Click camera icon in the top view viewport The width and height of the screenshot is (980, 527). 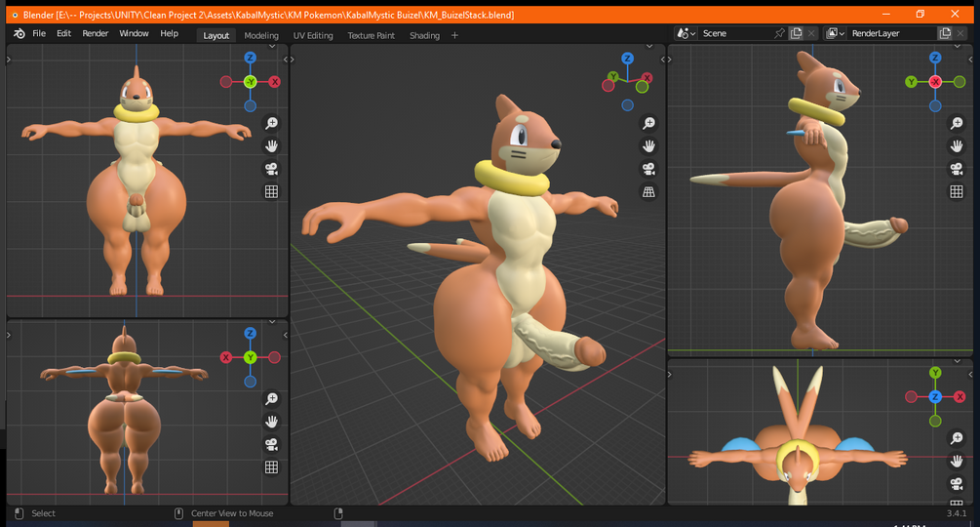coord(957,484)
